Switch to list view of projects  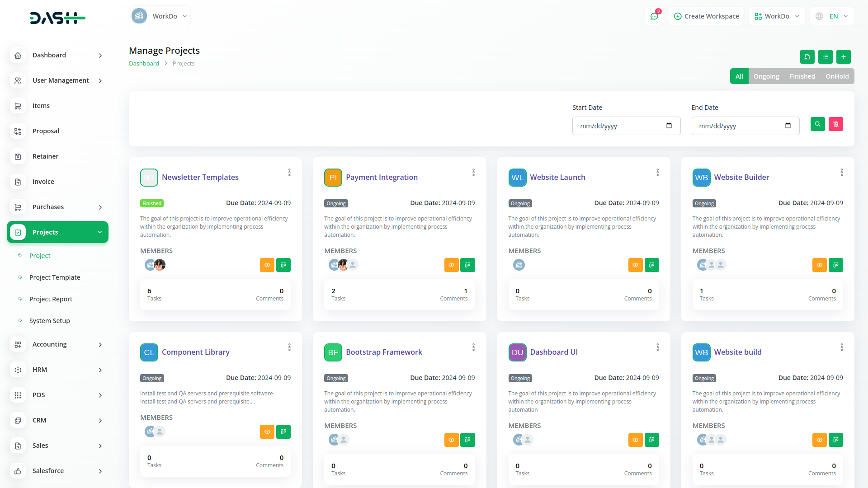tap(825, 57)
